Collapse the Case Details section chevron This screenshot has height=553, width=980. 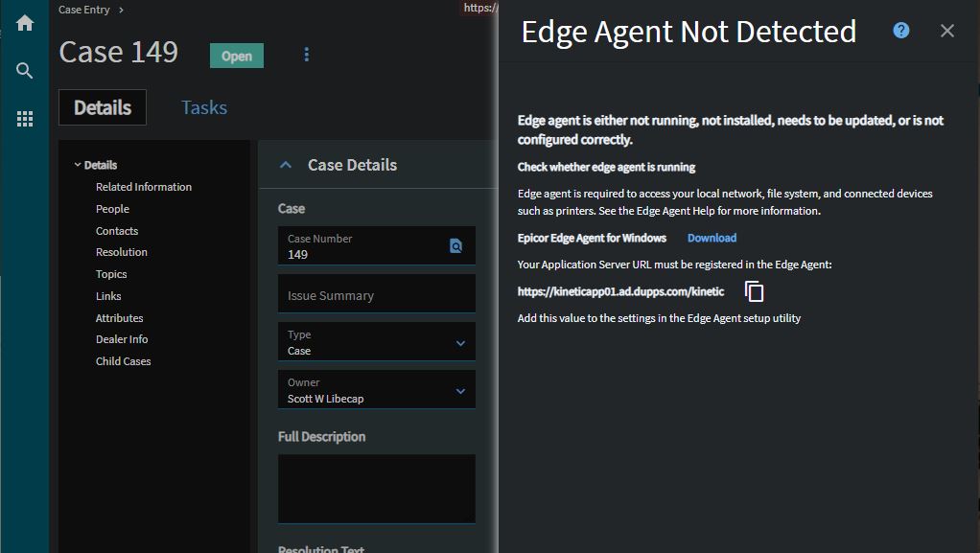pyautogui.click(x=286, y=165)
